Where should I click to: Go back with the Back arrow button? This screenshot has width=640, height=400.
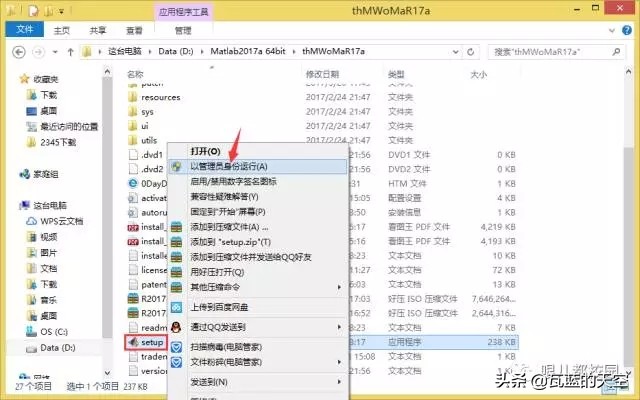tap(19, 52)
